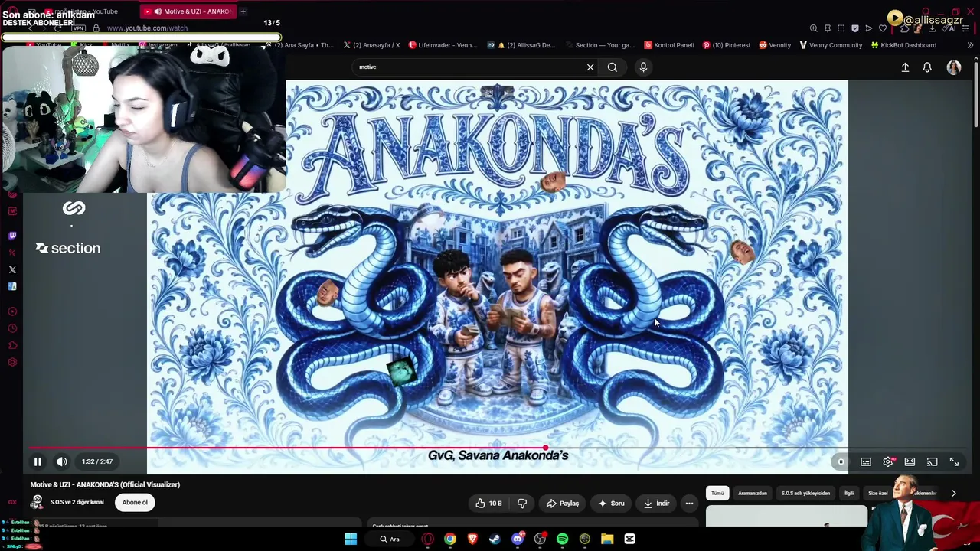Open Twitch in the browser sidebar
980x551 pixels.
pos(12,236)
